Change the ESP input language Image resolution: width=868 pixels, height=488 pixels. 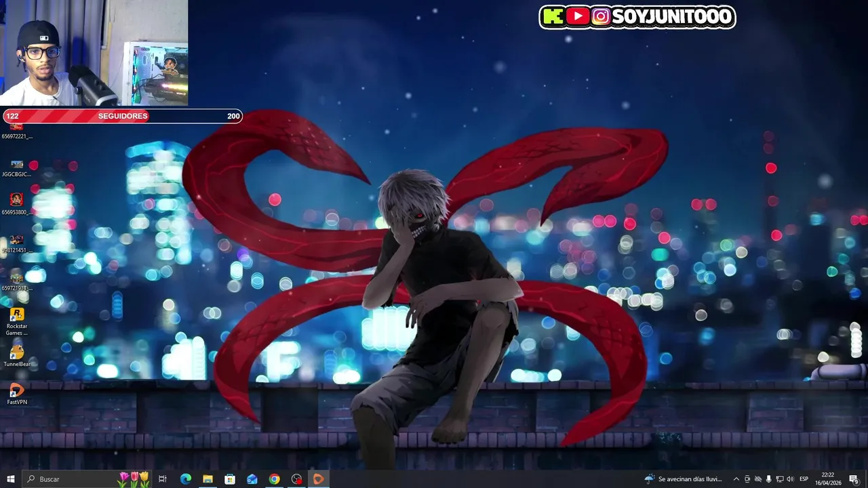pyautogui.click(x=804, y=479)
